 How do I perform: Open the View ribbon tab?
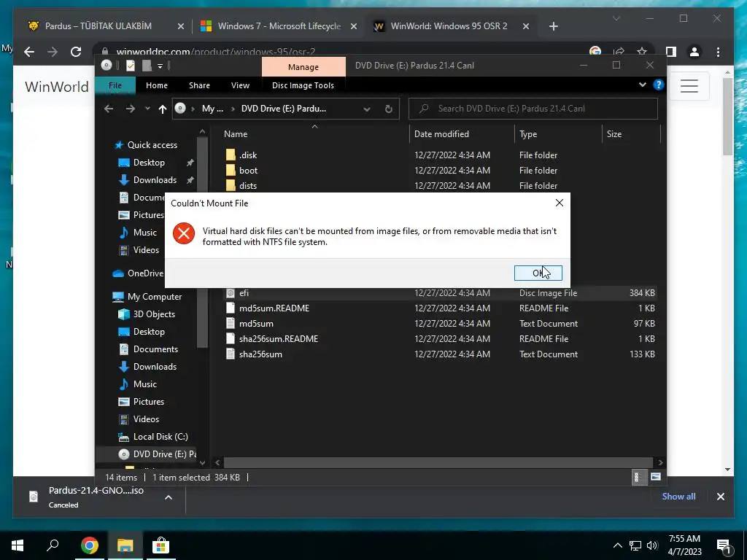(x=240, y=85)
